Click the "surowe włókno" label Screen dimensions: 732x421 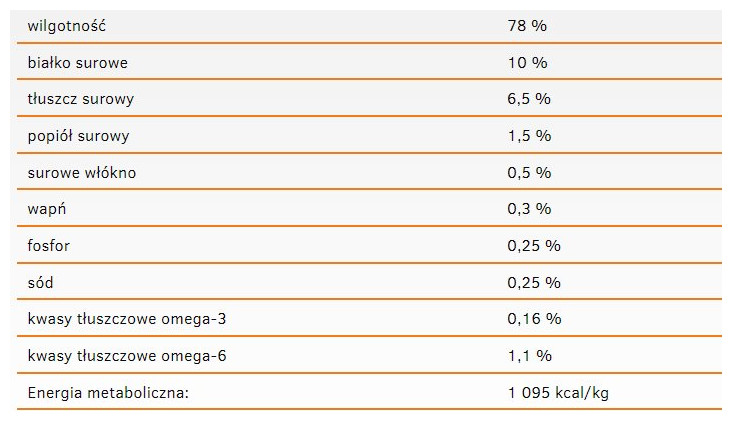tap(82, 173)
